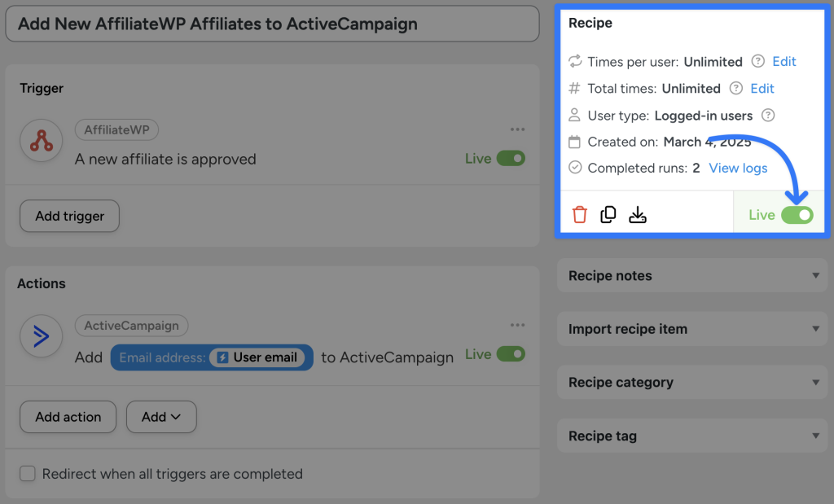The width and height of the screenshot is (834, 504).
Task: Expand the Recipe tag section
Action: (x=691, y=436)
